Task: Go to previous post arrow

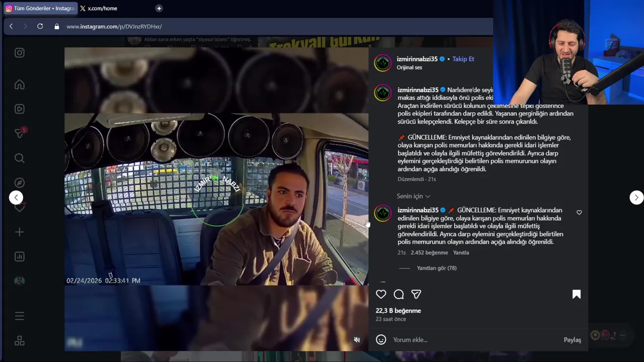Action: pyautogui.click(x=16, y=198)
